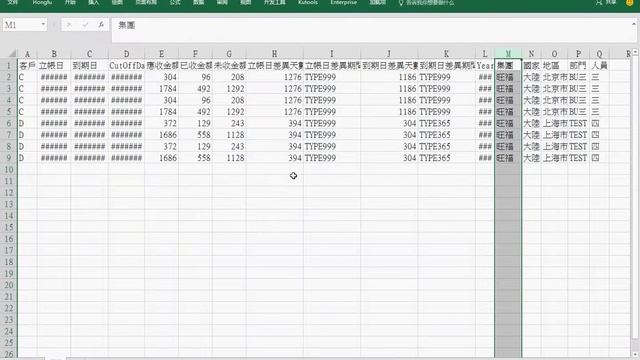The width and height of the screenshot is (640, 360).
Task: Click header cell 立帳日 in column B
Action: point(54,65)
